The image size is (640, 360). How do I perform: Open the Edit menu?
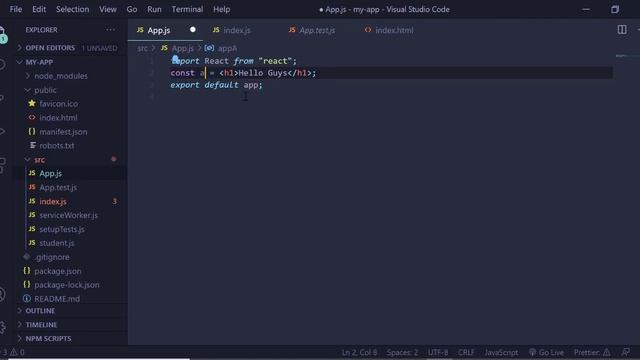pos(39,9)
